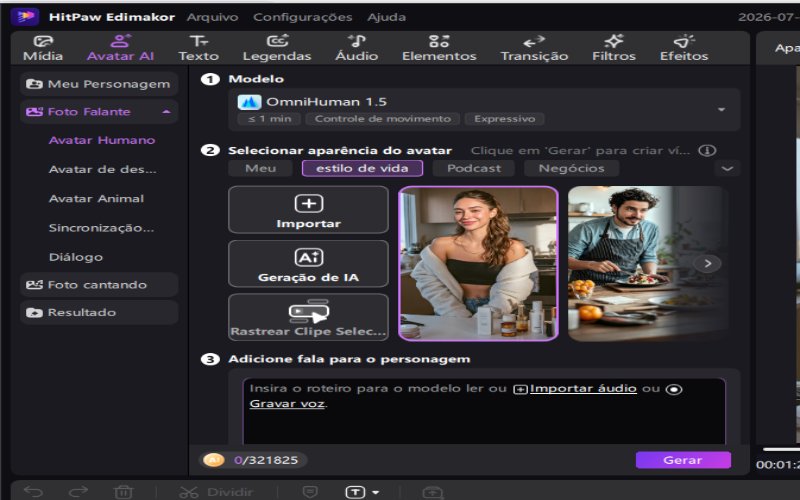Select Avatar Humano in sidebar
Viewport: 800px width, 500px height.
pyautogui.click(x=102, y=140)
